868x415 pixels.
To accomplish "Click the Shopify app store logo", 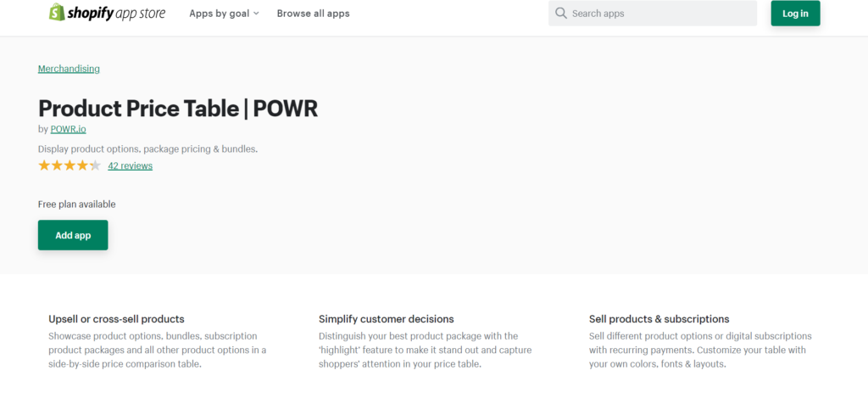I will click(107, 13).
